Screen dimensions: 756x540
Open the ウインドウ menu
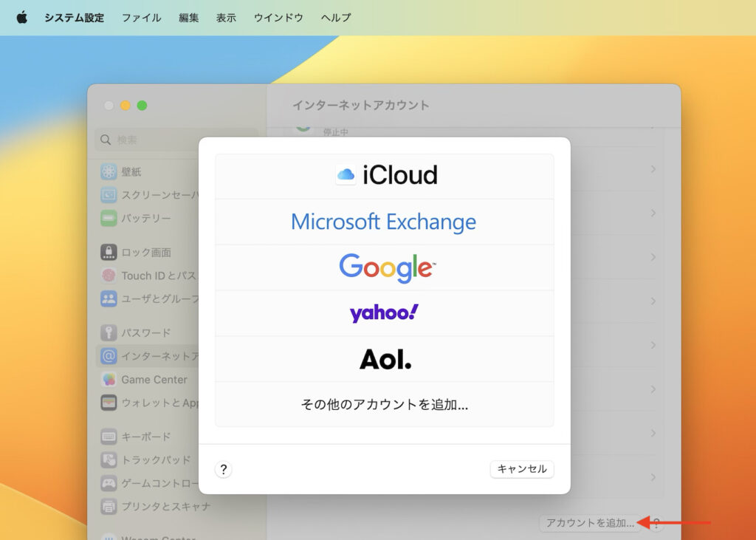point(278,18)
